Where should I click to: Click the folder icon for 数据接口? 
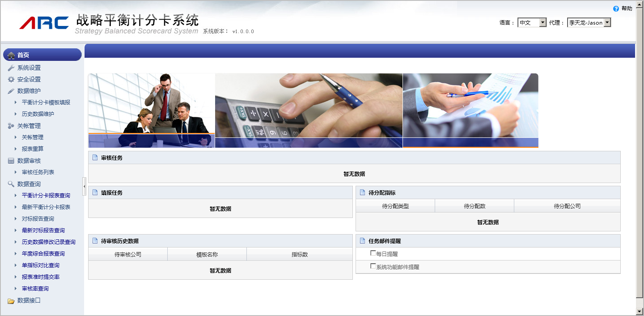click(11, 301)
